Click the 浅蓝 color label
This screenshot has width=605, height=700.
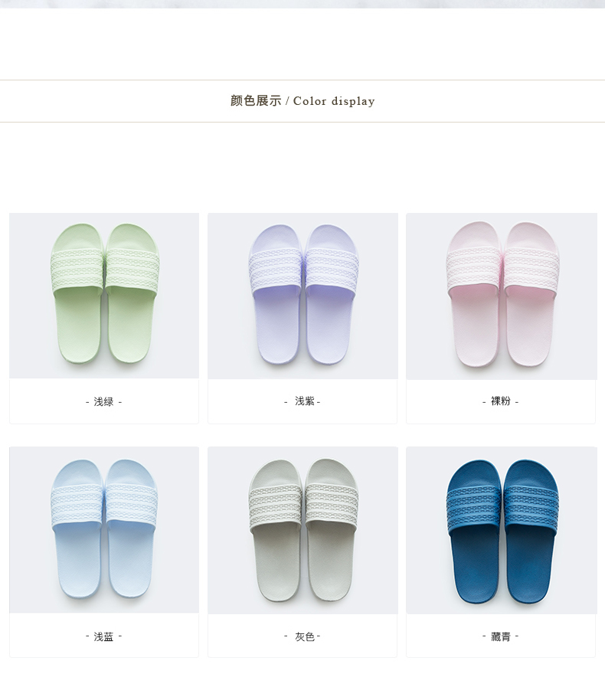tap(103, 636)
